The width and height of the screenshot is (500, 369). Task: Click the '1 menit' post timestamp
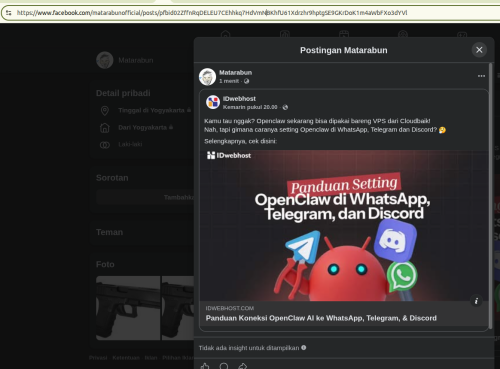[229, 81]
